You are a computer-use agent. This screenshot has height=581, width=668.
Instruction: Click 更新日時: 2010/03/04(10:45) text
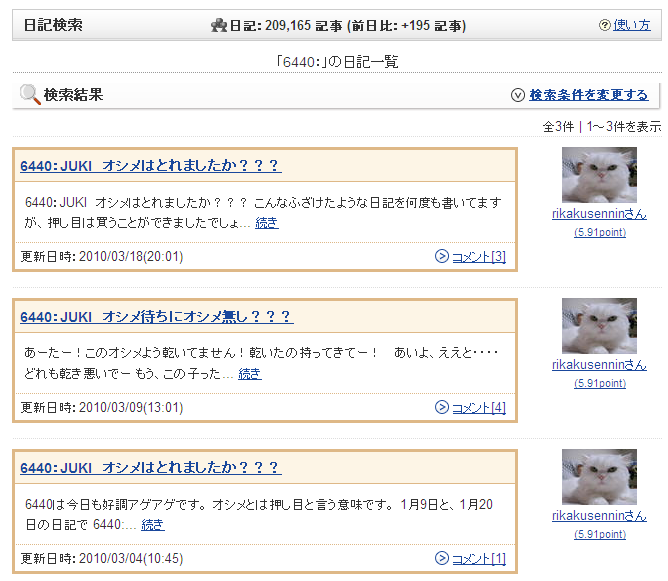coord(102,558)
